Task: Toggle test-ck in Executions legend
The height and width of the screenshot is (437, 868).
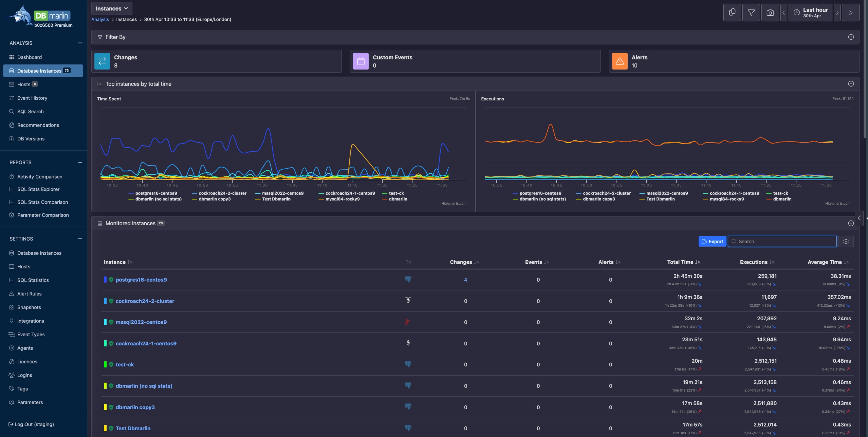Action: click(x=777, y=193)
